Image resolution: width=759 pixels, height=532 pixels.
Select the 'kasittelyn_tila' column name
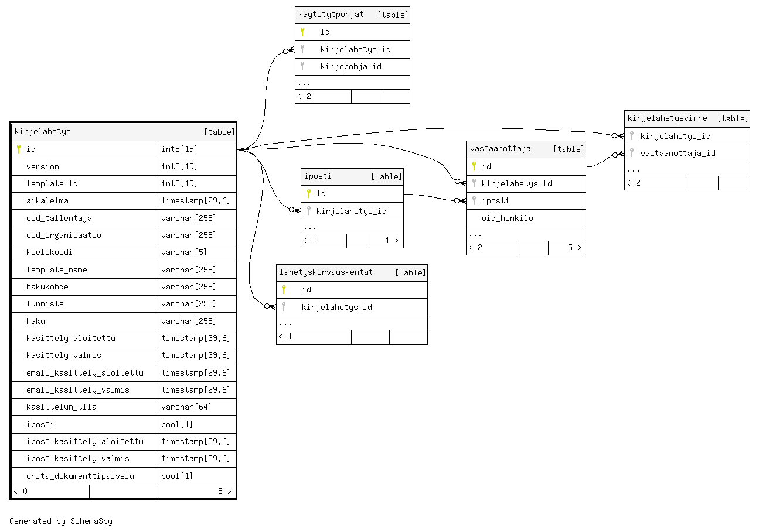(62, 407)
